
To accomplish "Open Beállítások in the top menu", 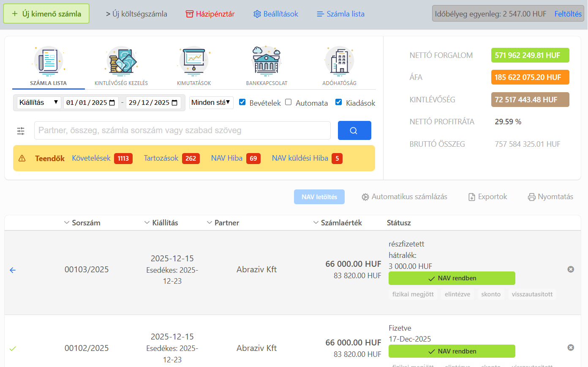I will point(275,14).
